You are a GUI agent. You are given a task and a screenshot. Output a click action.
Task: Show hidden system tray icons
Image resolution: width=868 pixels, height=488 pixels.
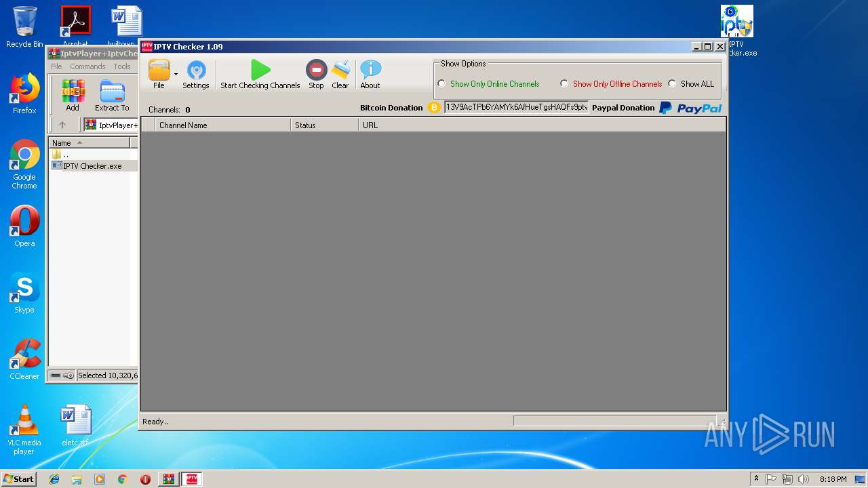tap(756, 479)
